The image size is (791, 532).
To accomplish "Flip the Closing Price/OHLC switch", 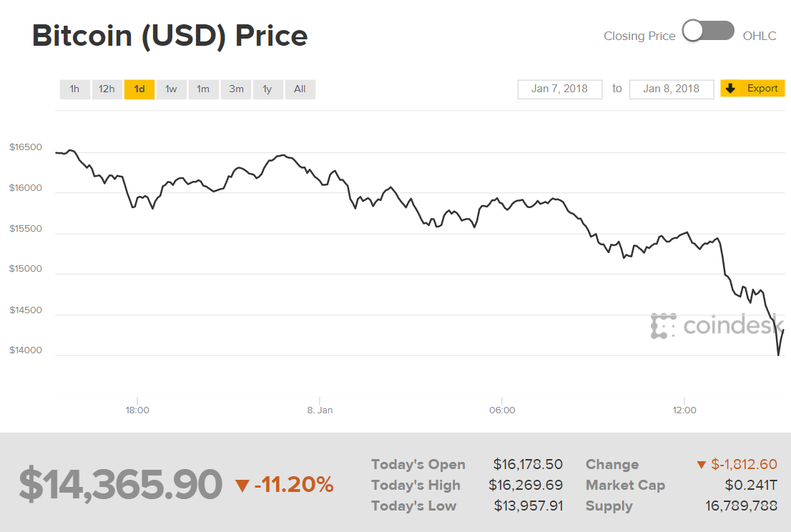I will [708, 31].
